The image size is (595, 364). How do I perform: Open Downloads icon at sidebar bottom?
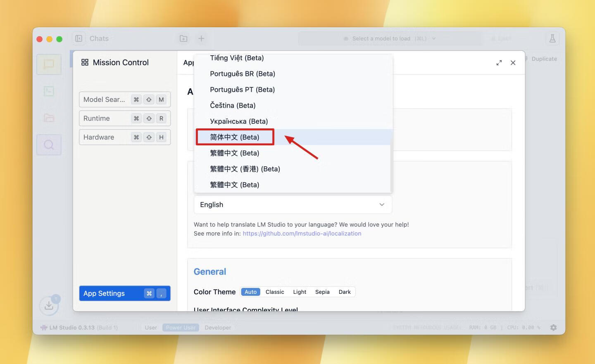point(49,305)
